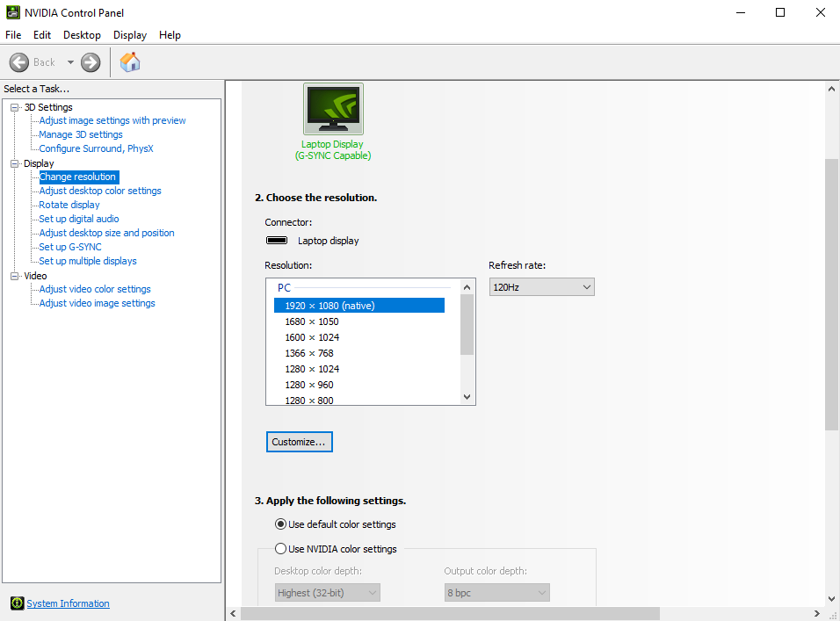Screen dimensions: 840x621
Task: Click main panel vertical scroll up arrow
Action: point(831,89)
